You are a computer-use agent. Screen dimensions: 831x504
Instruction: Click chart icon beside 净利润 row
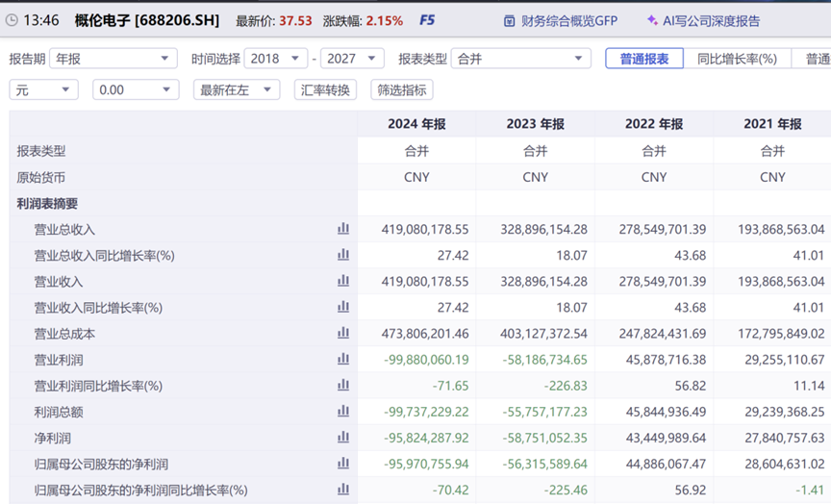click(343, 437)
